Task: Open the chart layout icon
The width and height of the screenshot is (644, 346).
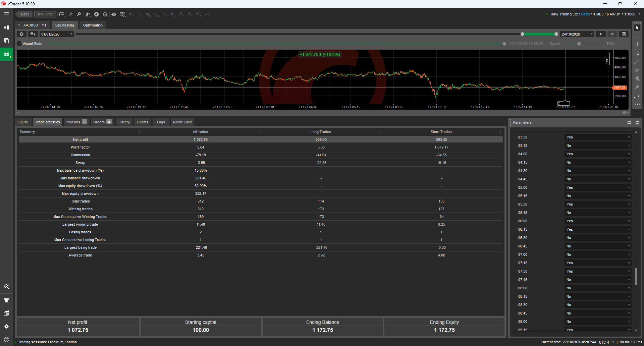Action: point(62,14)
